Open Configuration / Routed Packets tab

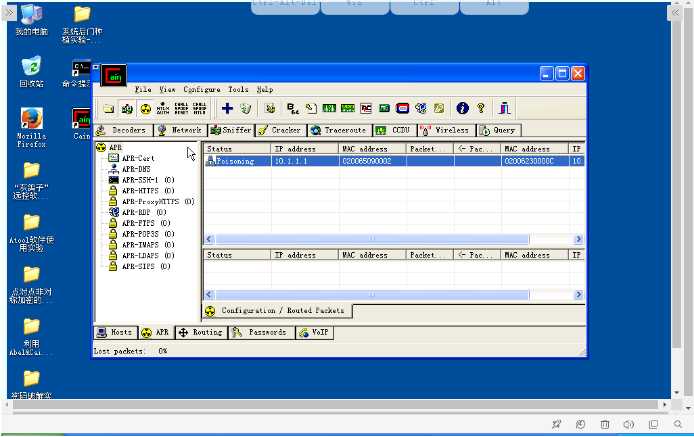point(278,311)
